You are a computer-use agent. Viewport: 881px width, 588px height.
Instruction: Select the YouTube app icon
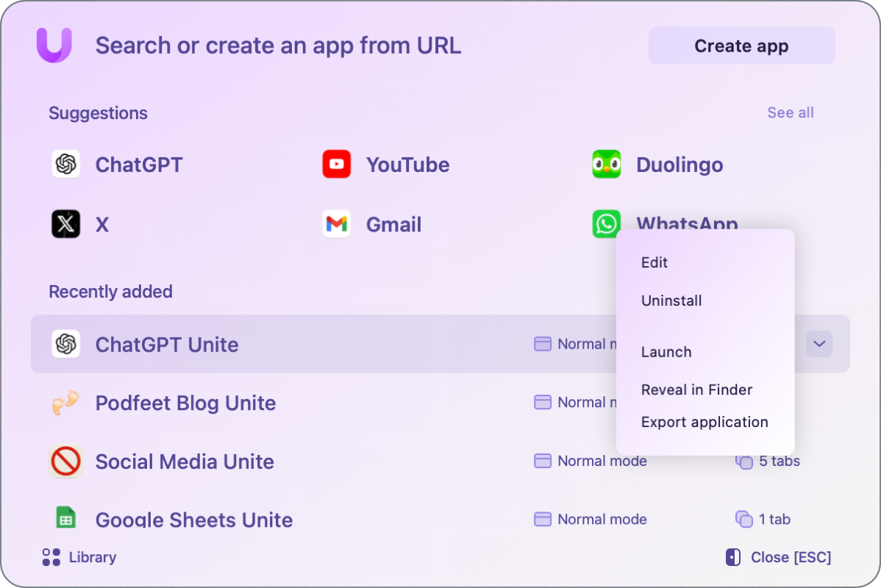pyautogui.click(x=336, y=165)
